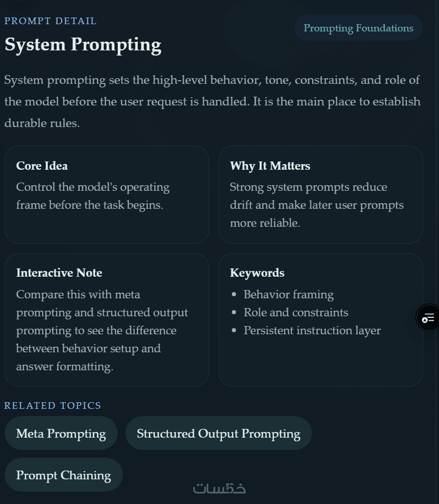Image resolution: width=439 pixels, height=504 pixels.
Task: Open the Prompting Foundations category badge
Action: coord(358,28)
